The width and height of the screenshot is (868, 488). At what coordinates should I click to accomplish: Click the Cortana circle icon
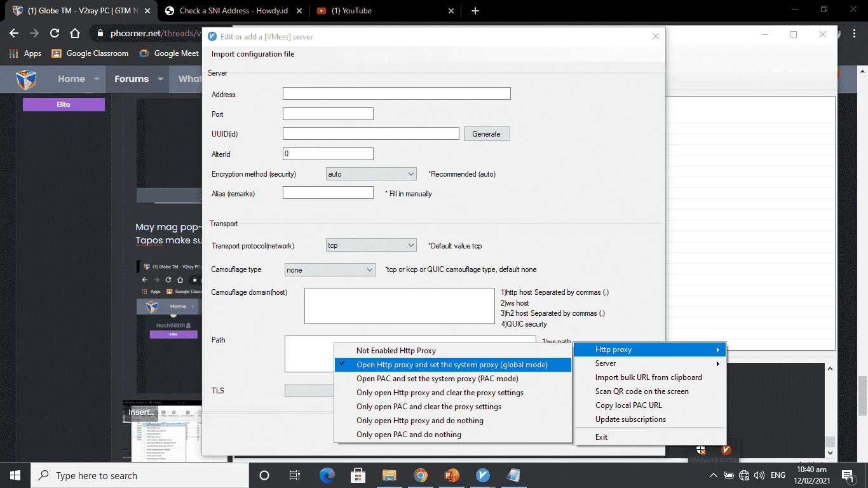tap(264, 475)
